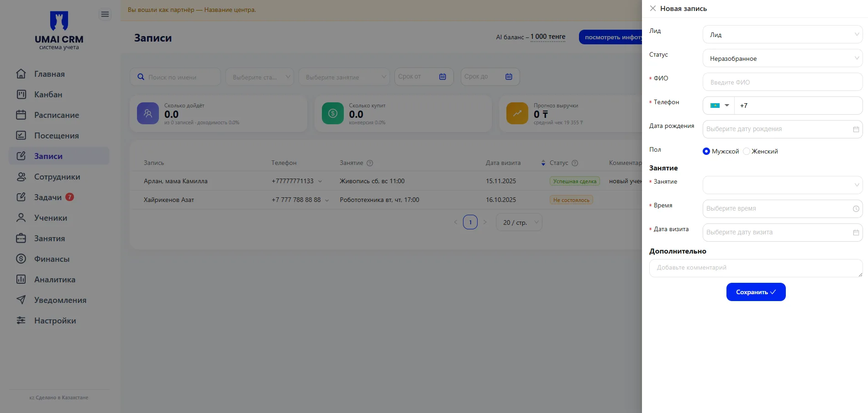Click the Сколько дойдёт purple icon
The height and width of the screenshot is (413, 868).
tap(148, 113)
